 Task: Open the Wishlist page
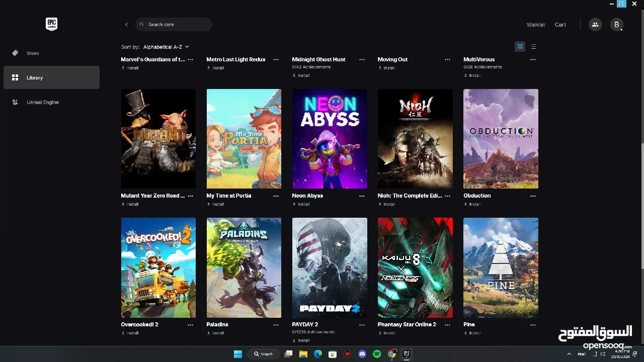point(536,25)
